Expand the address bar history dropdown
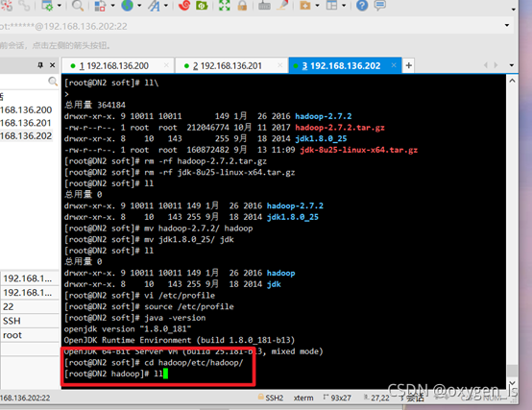The image size is (532, 410). tap(507, 25)
